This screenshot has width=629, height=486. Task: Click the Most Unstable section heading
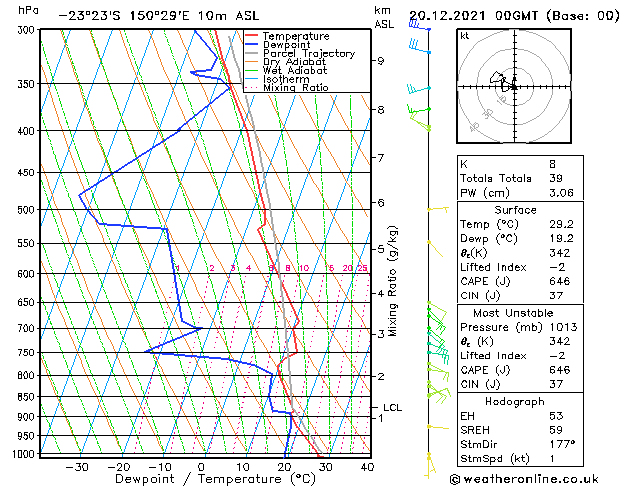tap(513, 313)
